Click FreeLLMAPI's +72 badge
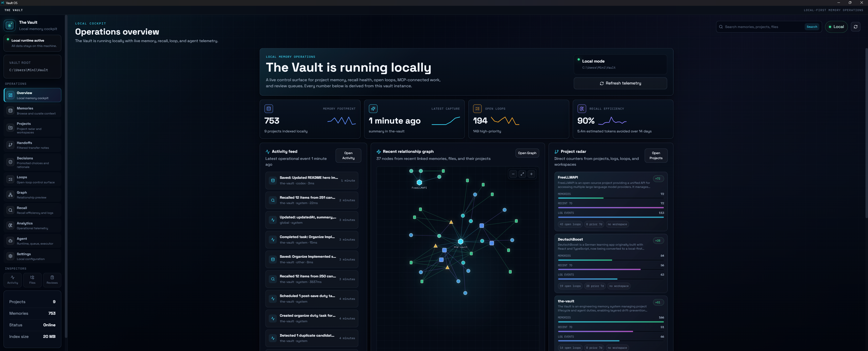 658,179
